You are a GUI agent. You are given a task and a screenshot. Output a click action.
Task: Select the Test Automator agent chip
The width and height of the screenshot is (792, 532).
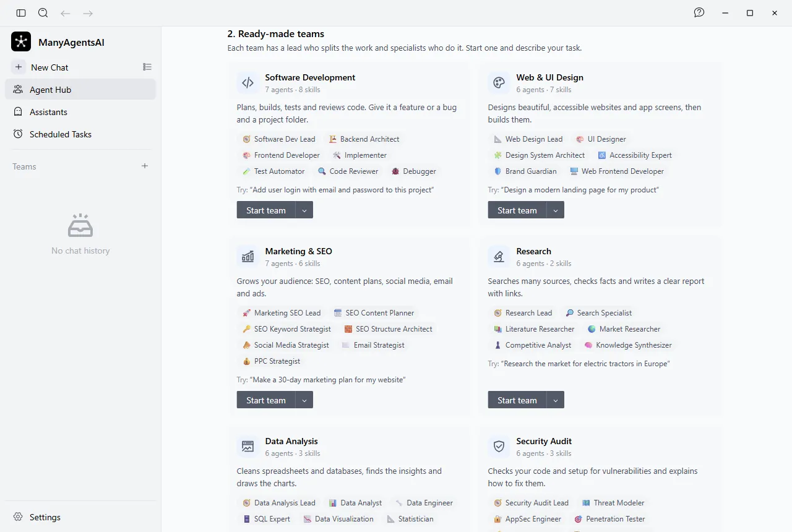(273, 171)
